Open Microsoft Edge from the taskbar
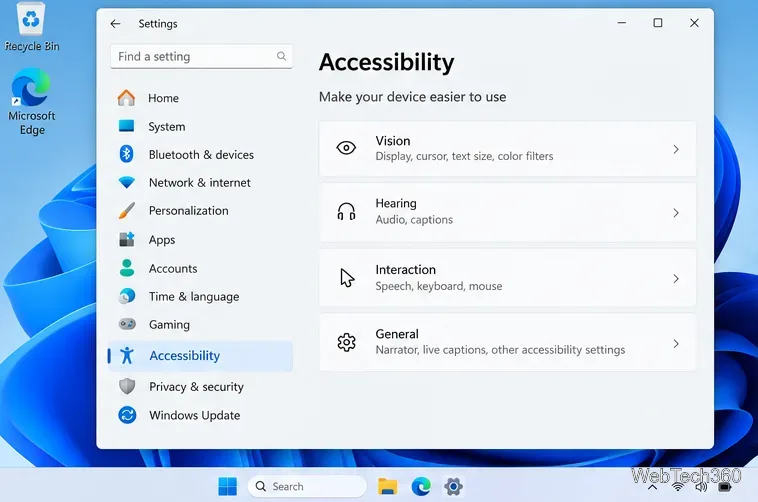Image resolution: width=758 pixels, height=502 pixels. pyautogui.click(x=421, y=486)
